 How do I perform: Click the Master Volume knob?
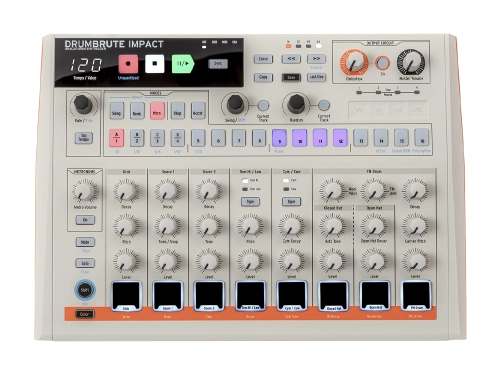point(411,63)
